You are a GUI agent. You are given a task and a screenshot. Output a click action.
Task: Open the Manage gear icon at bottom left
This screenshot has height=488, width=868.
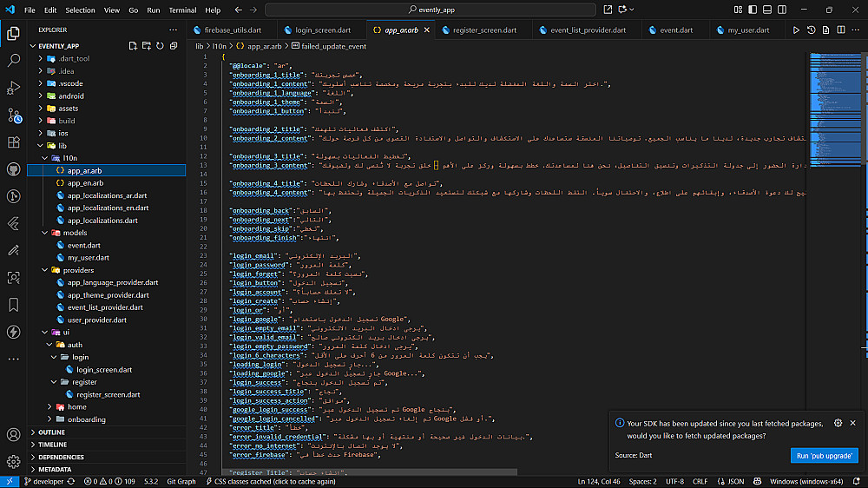[14, 461]
